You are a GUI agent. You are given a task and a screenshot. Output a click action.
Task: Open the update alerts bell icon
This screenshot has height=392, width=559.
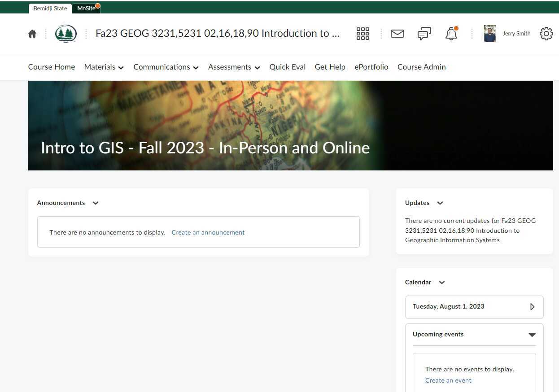tap(451, 34)
